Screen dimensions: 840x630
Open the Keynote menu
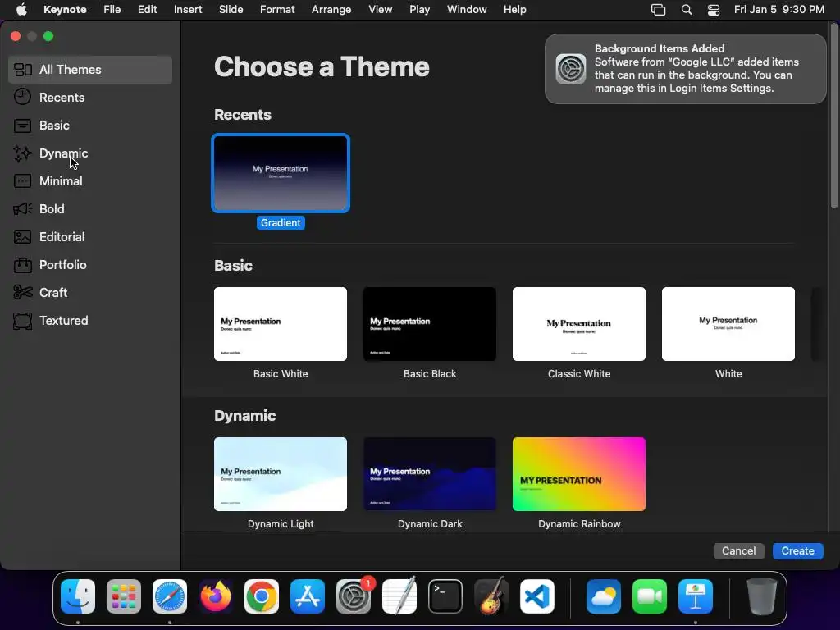tap(65, 10)
